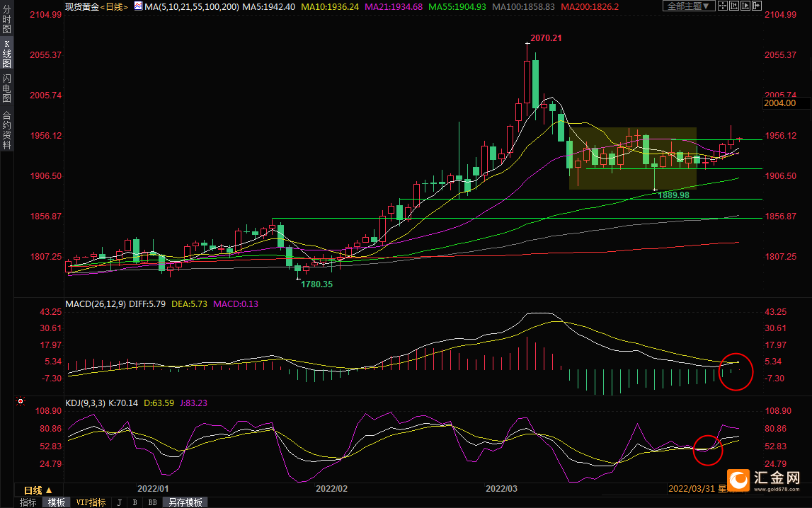Click the MA200:1826.2 value
The height and width of the screenshot is (508, 812).
(x=590, y=7)
